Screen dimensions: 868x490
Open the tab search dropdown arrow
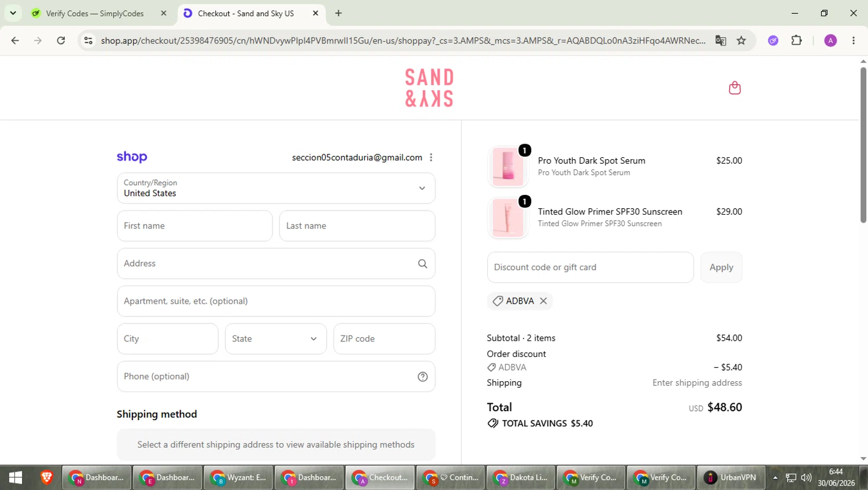click(13, 13)
